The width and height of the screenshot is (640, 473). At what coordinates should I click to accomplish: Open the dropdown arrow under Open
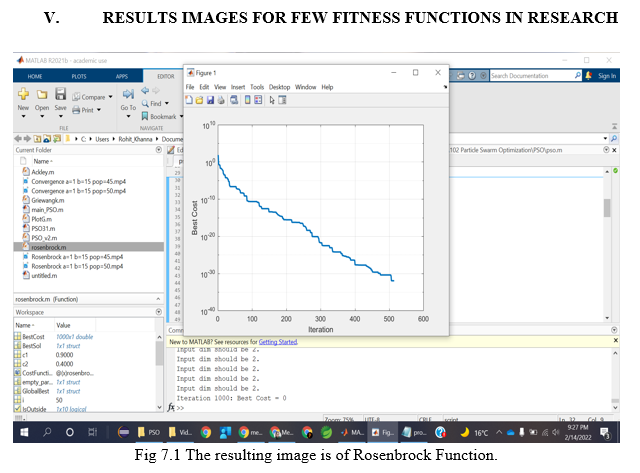[42, 117]
